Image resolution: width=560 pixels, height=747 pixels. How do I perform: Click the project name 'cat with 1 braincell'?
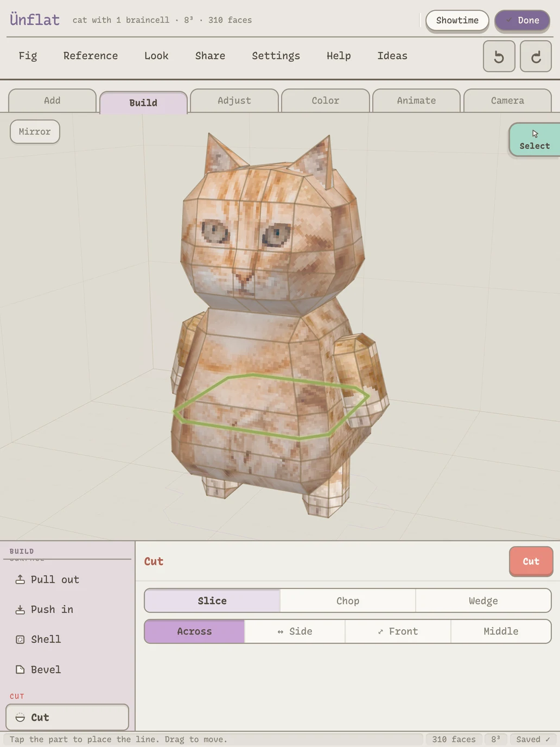tap(121, 20)
